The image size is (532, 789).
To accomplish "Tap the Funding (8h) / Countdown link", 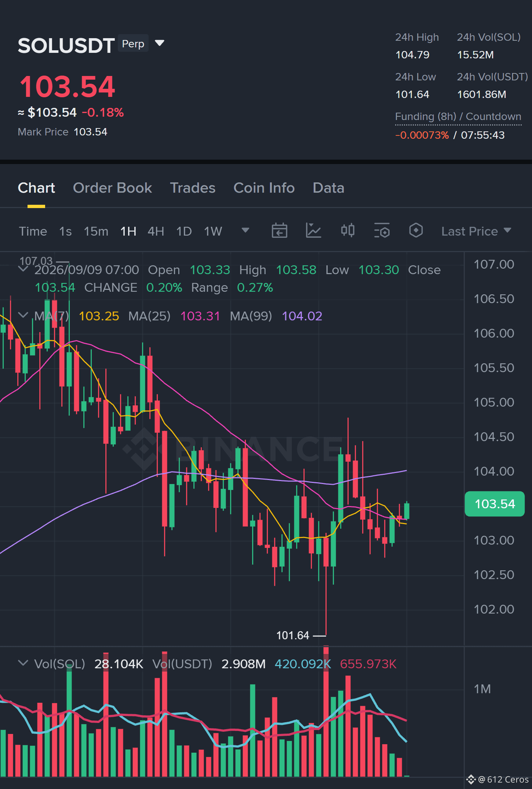I will pyautogui.click(x=458, y=117).
